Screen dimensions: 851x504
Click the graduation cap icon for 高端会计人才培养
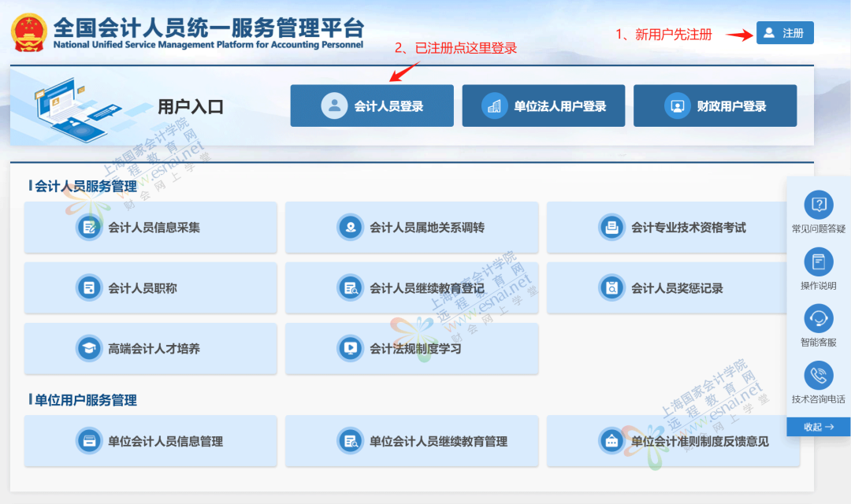[x=89, y=349]
